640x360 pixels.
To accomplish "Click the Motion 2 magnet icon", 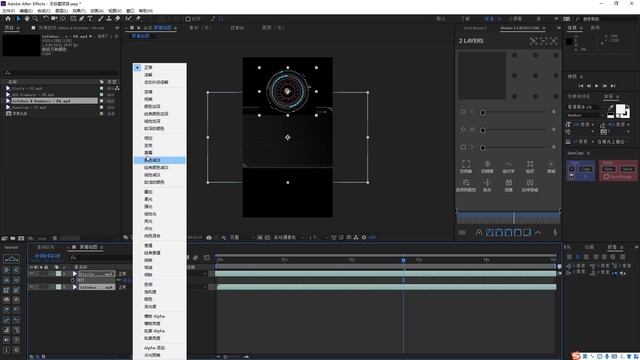I will (479, 233).
